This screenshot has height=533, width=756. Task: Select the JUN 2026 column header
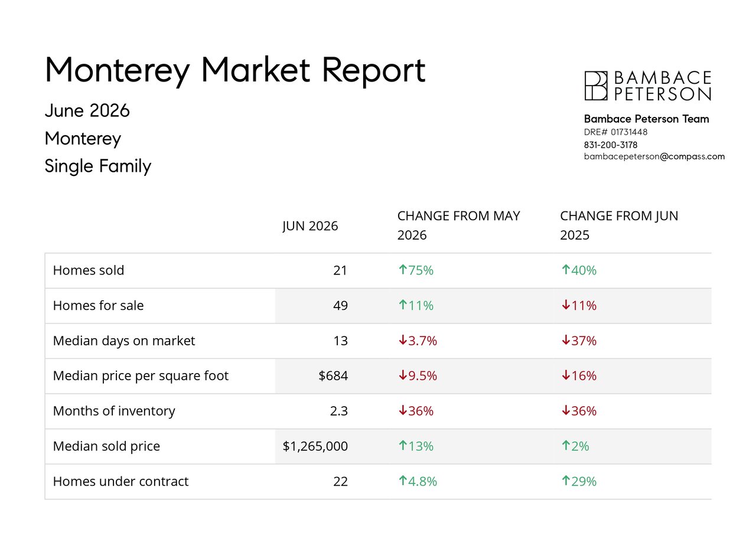coord(310,226)
